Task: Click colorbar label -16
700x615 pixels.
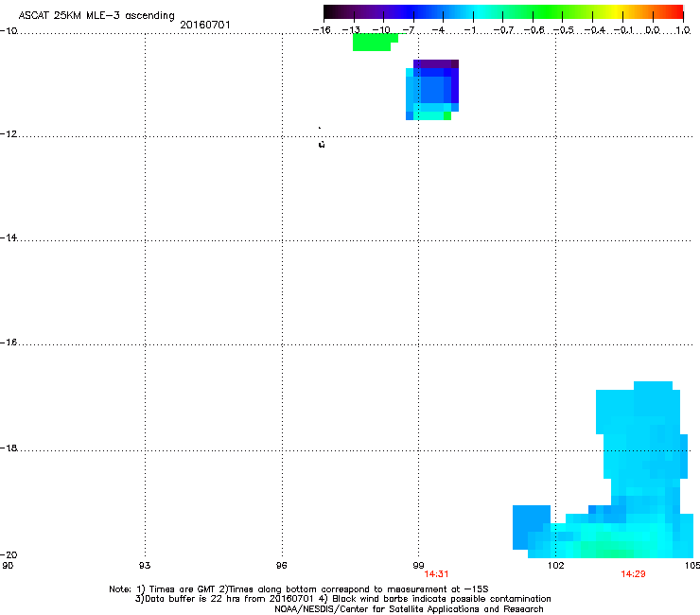Action: 322,30
